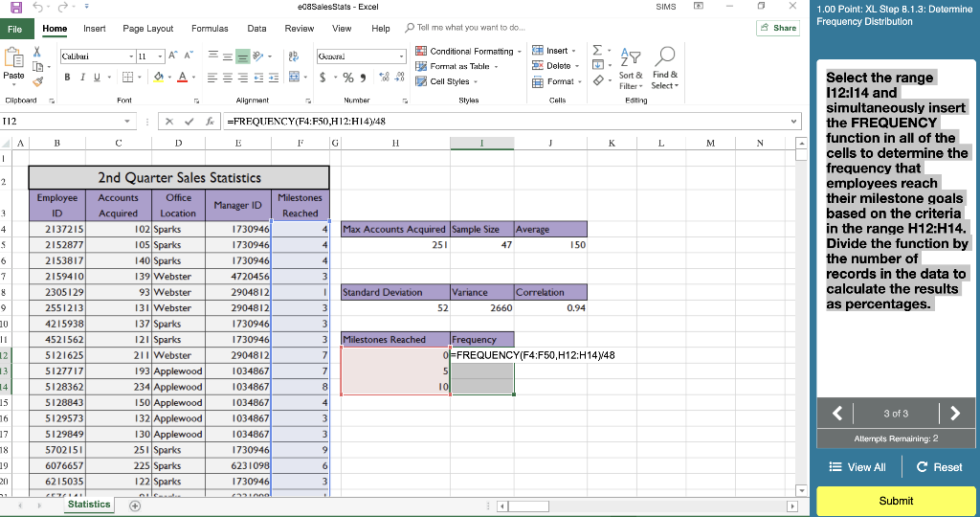The width and height of the screenshot is (980, 517).
Task: Toggle Bottom Align vertical alignment
Action: tap(242, 56)
